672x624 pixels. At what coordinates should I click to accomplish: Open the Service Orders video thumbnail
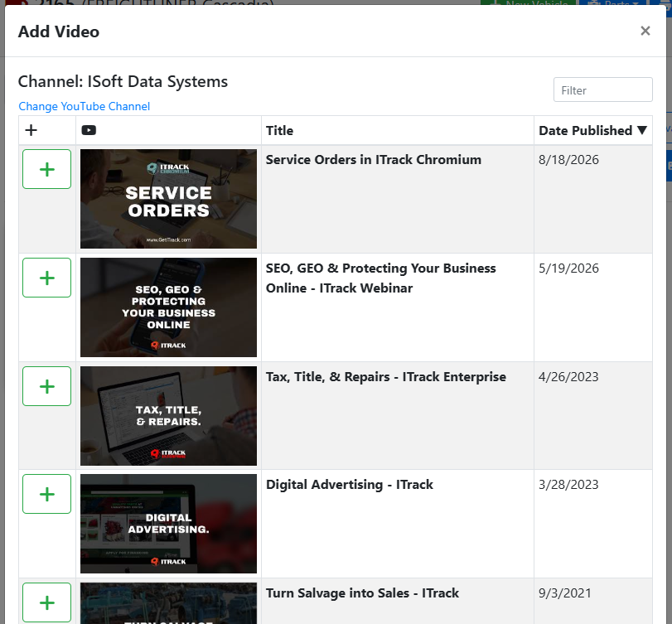(168, 199)
